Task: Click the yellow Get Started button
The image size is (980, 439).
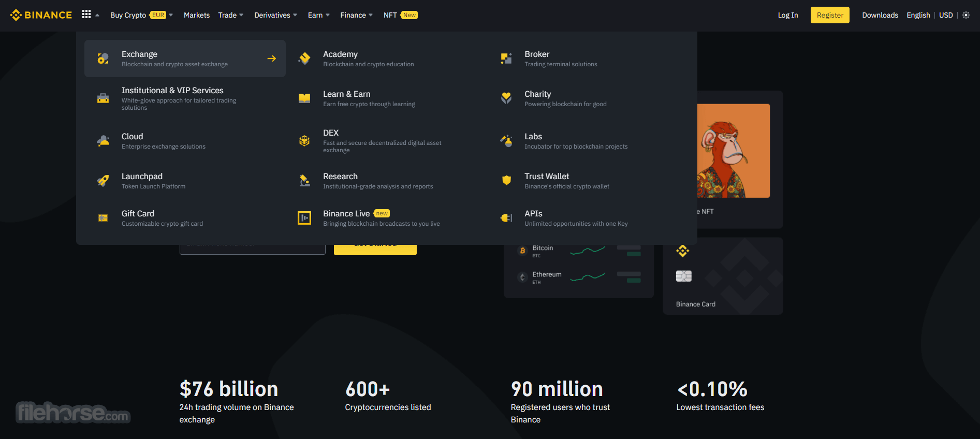Action: 375,250
